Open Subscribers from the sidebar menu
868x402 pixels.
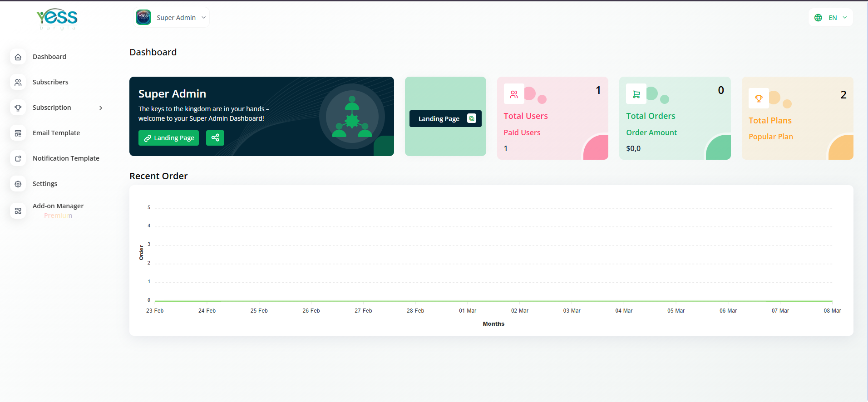50,82
